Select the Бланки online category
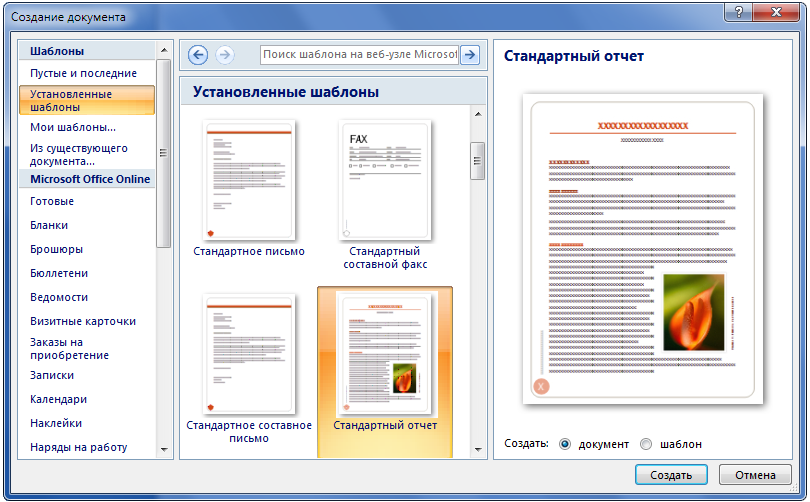The width and height of the screenshot is (810, 502). (49, 225)
